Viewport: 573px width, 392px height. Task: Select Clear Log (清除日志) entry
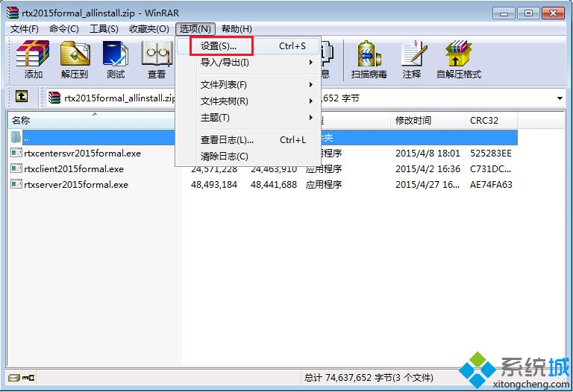click(x=248, y=157)
